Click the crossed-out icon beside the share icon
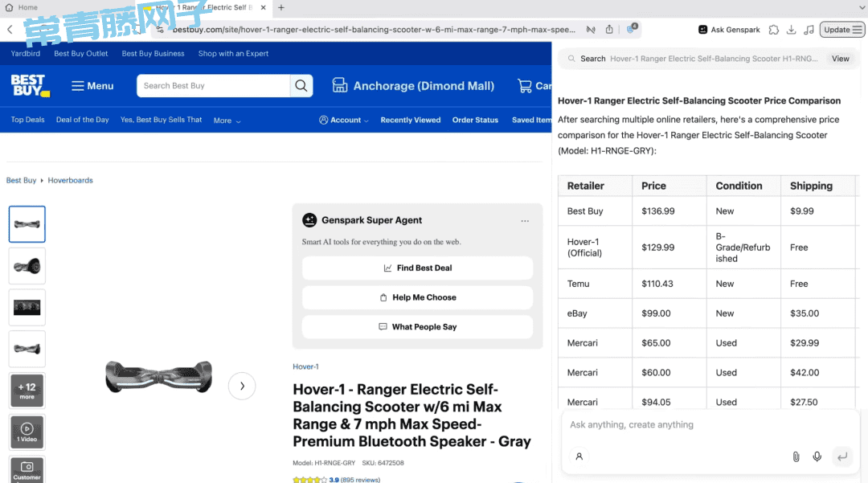The height and width of the screenshot is (483, 868). pos(591,29)
